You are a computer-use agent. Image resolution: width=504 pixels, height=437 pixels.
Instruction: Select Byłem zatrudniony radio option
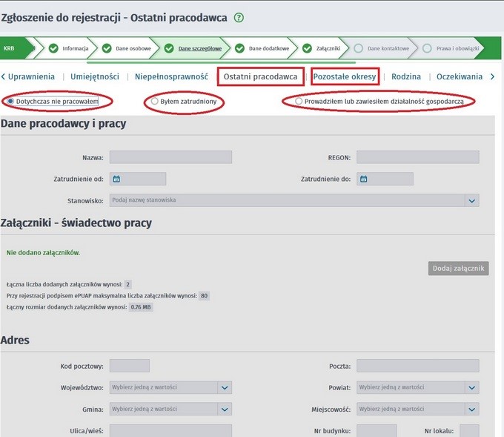point(155,102)
